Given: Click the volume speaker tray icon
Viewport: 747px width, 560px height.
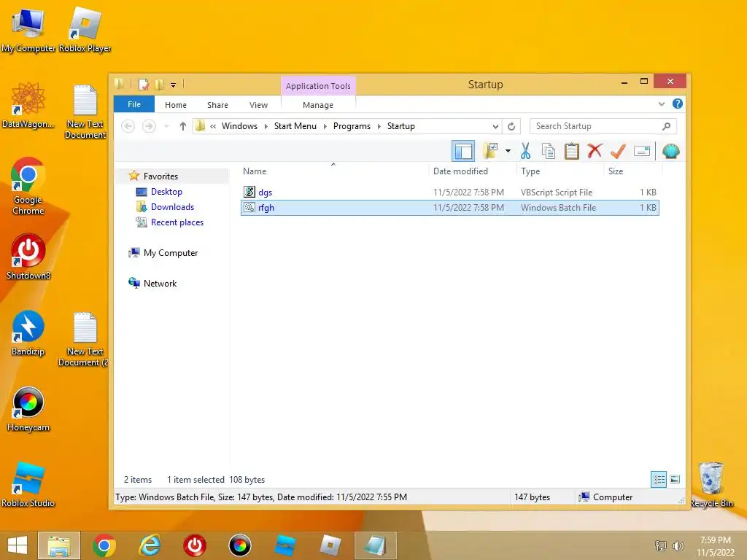Looking at the screenshot, I should tap(678, 546).
